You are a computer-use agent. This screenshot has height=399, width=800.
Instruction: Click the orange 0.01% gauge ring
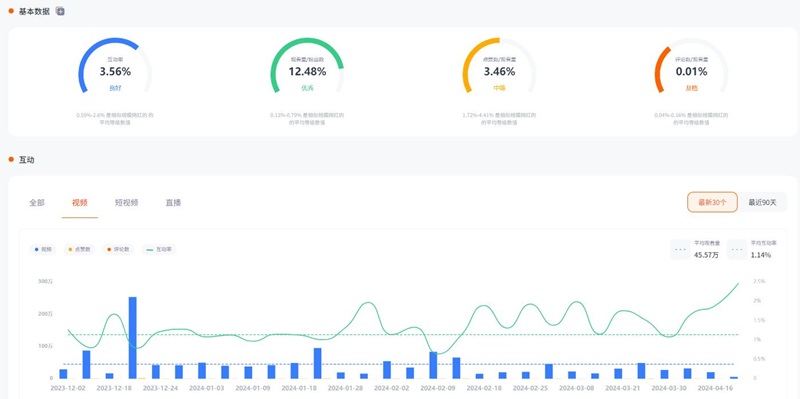(x=691, y=65)
